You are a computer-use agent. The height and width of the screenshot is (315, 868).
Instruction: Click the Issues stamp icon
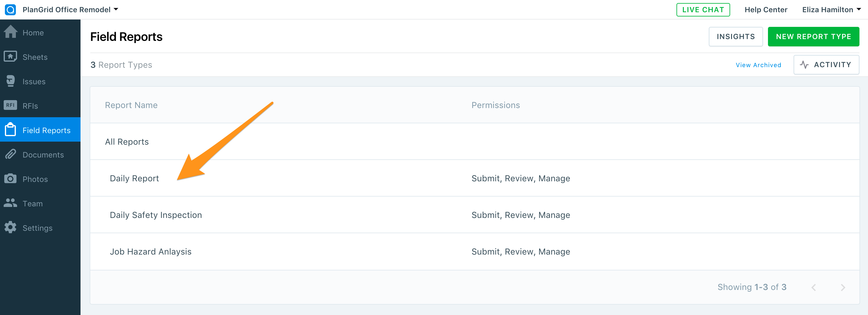(x=10, y=81)
